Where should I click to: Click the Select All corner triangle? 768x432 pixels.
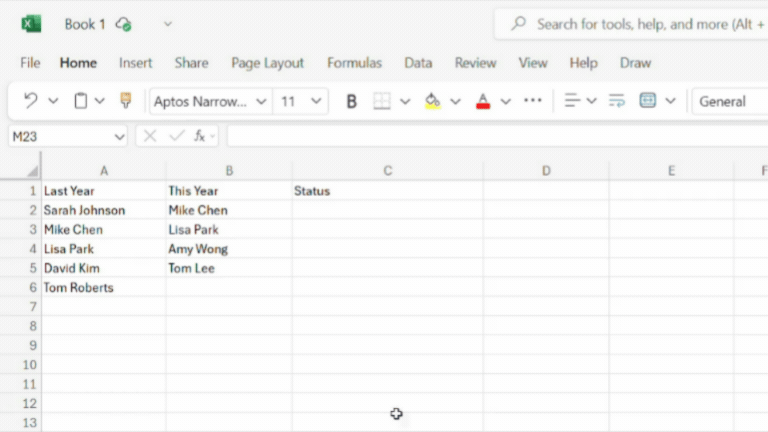point(32,170)
